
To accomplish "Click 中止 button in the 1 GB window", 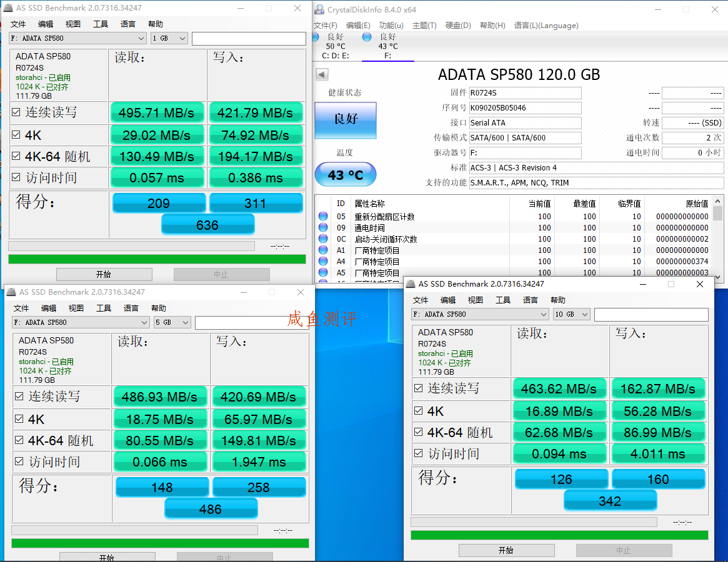I will pyautogui.click(x=221, y=274).
